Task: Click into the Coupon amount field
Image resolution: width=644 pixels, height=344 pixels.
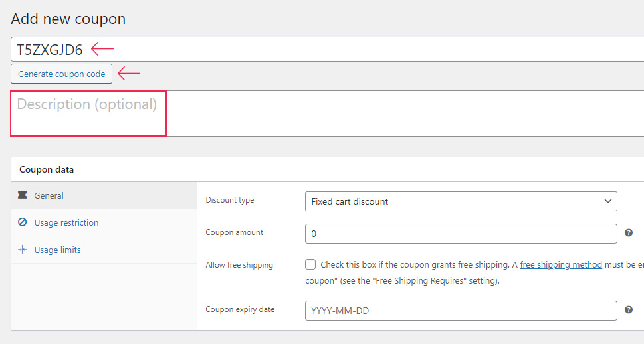Action: point(460,234)
